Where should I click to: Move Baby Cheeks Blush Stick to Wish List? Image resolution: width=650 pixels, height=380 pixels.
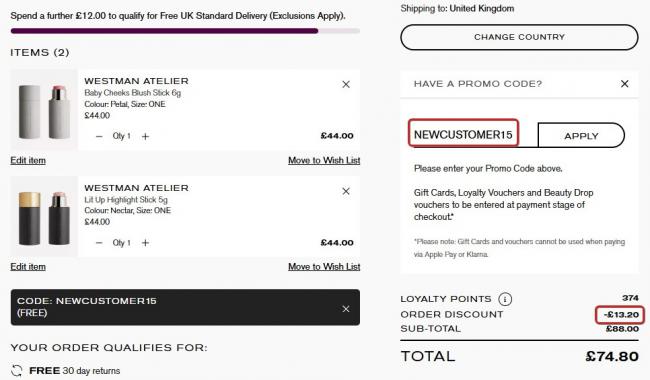point(324,160)
